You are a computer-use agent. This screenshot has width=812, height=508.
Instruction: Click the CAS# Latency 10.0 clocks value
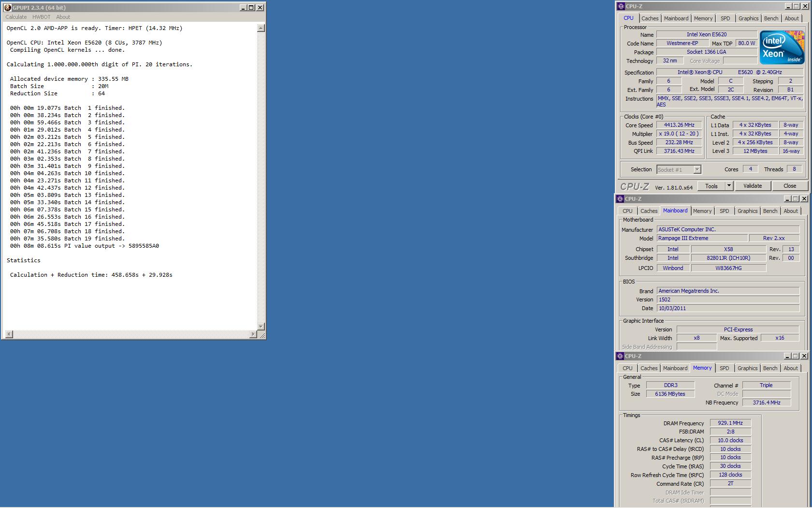click(730, 440)
